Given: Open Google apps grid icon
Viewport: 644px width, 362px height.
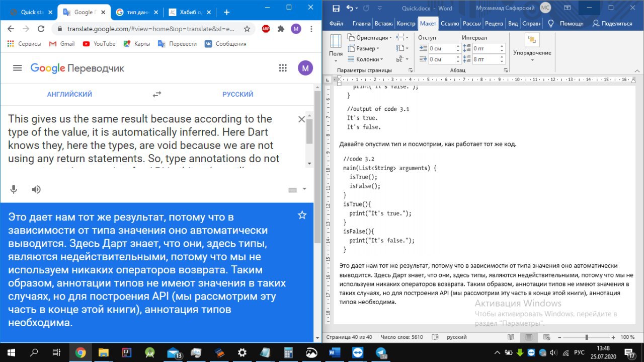Looking at the screenshot, I should point(283,68).
